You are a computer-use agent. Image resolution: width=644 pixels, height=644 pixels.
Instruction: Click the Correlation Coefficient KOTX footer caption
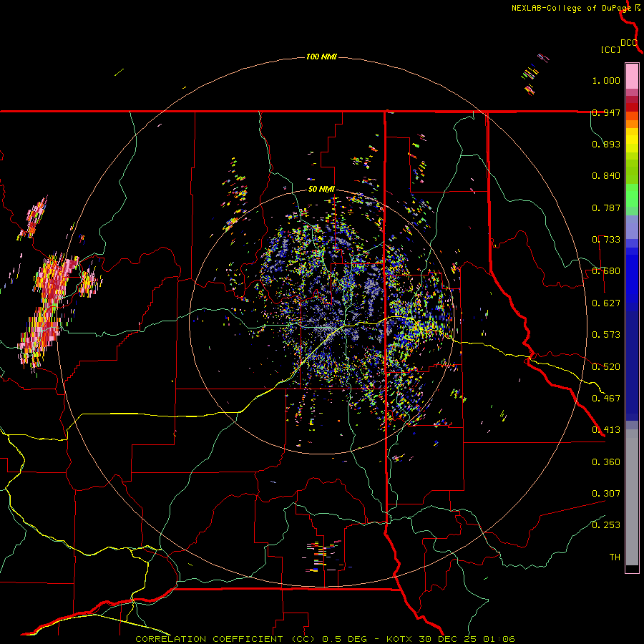[325, 639]
